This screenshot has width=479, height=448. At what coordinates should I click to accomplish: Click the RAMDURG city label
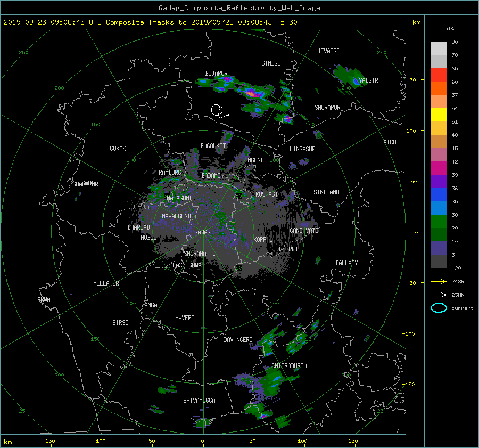[170, 173]
